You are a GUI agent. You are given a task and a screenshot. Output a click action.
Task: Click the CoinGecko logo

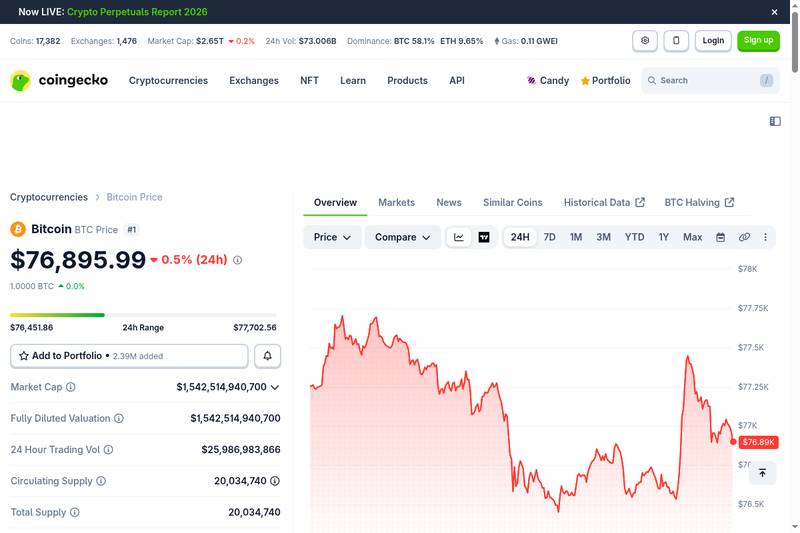pos(59,81)
